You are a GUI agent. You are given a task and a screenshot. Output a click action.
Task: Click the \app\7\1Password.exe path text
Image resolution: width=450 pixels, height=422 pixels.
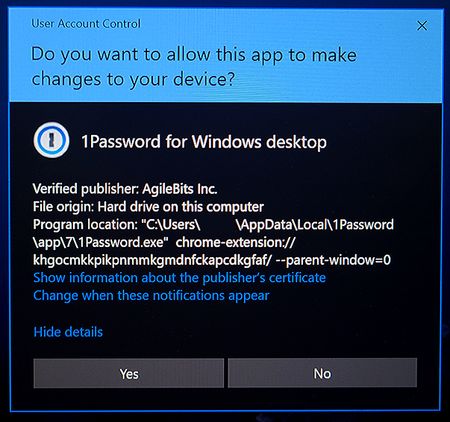coord(100,242)
